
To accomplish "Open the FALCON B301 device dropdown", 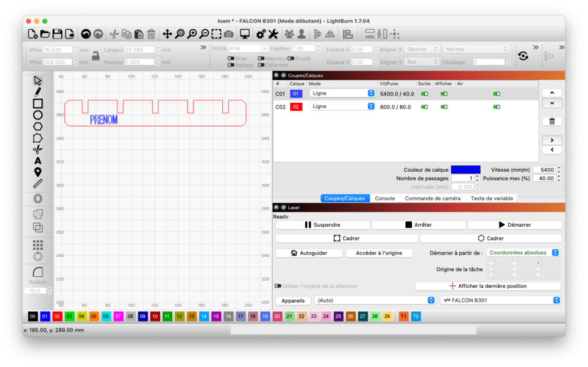I will tap(500, 300).
